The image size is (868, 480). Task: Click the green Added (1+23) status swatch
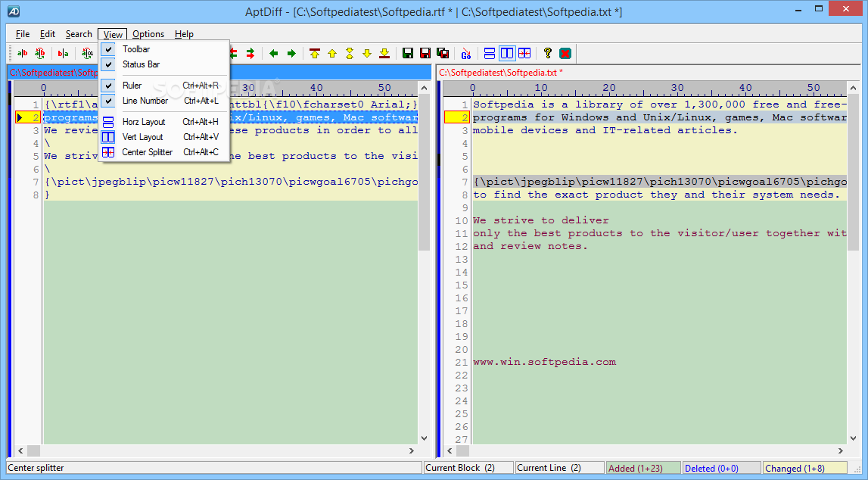pos(643,468)
